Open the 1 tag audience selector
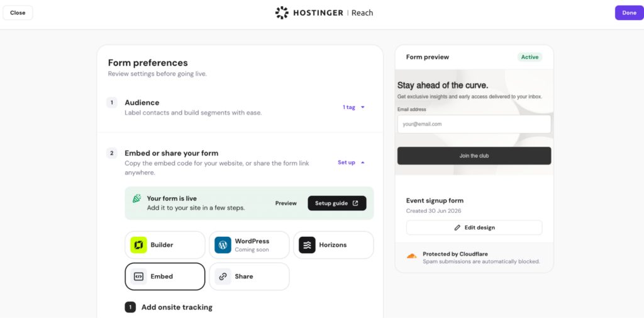The width and height of the screenshot is (644, 318). pos(354,108)
